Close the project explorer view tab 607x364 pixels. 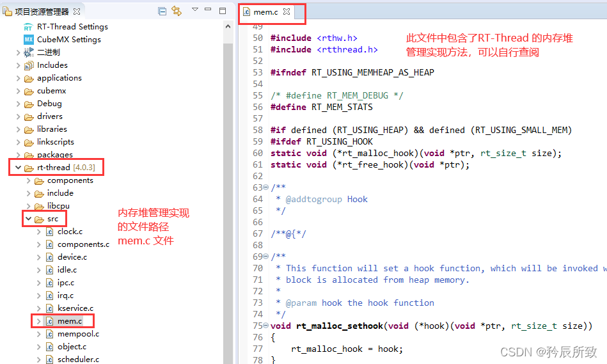(x=77, y=12)
